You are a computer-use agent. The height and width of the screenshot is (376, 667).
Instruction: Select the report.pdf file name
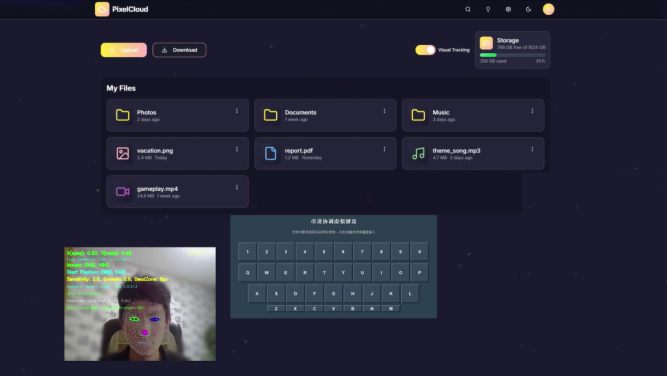coord(299,151)
